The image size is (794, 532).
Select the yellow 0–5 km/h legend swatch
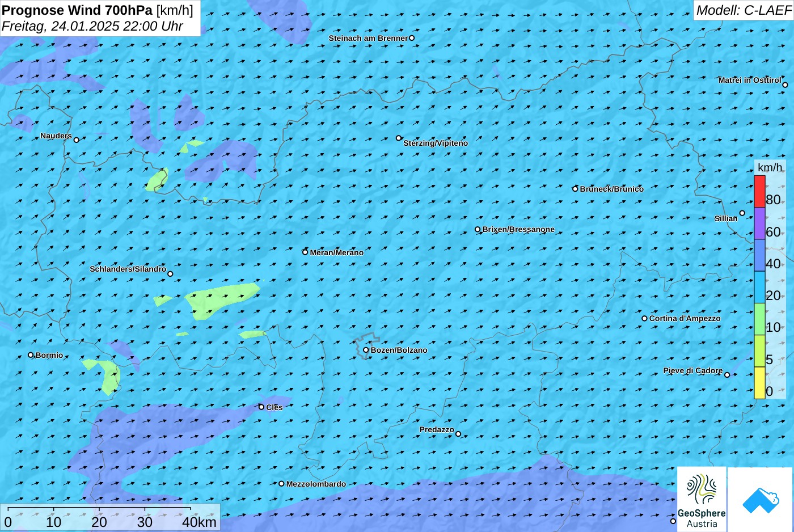coord(759,383)
